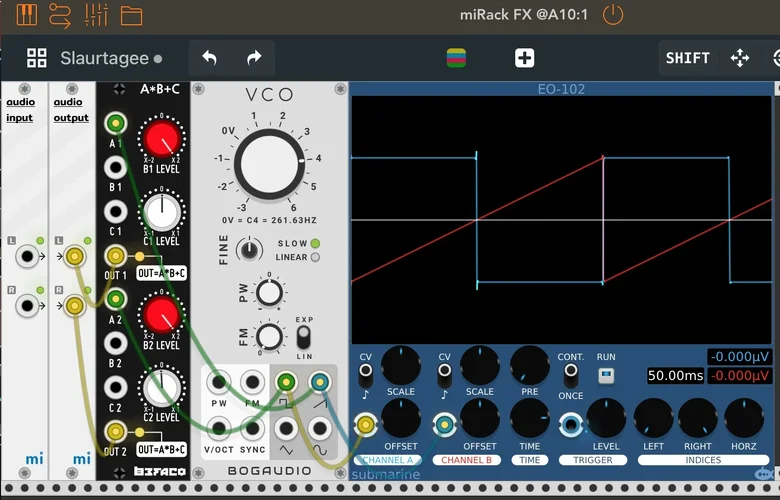Click the undo arrow
The width and height of the screenshot is (780, 500).
pos(209,58)
